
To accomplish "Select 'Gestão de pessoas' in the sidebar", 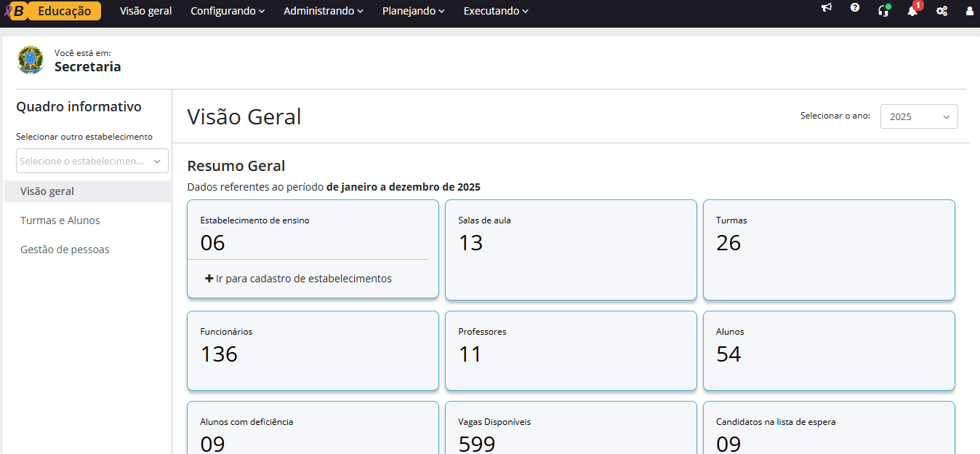I will 65,249.
